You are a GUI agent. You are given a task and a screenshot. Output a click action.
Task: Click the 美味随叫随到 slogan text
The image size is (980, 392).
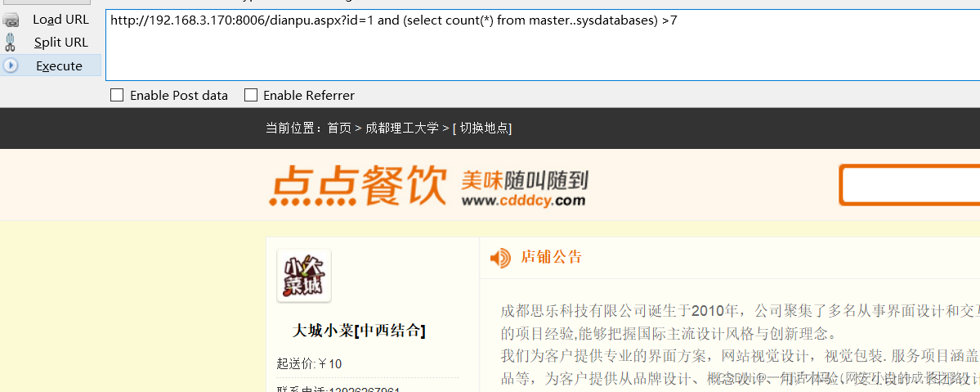525,180
